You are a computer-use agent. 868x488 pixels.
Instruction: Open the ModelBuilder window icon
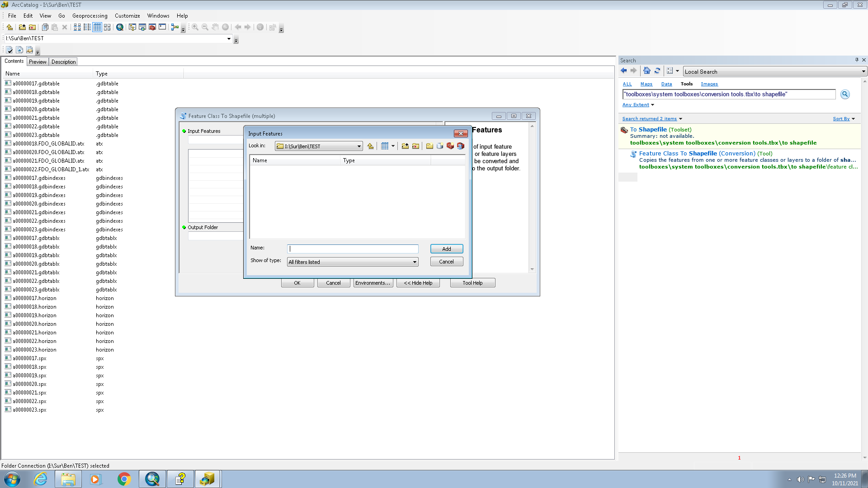coord(175,27)
